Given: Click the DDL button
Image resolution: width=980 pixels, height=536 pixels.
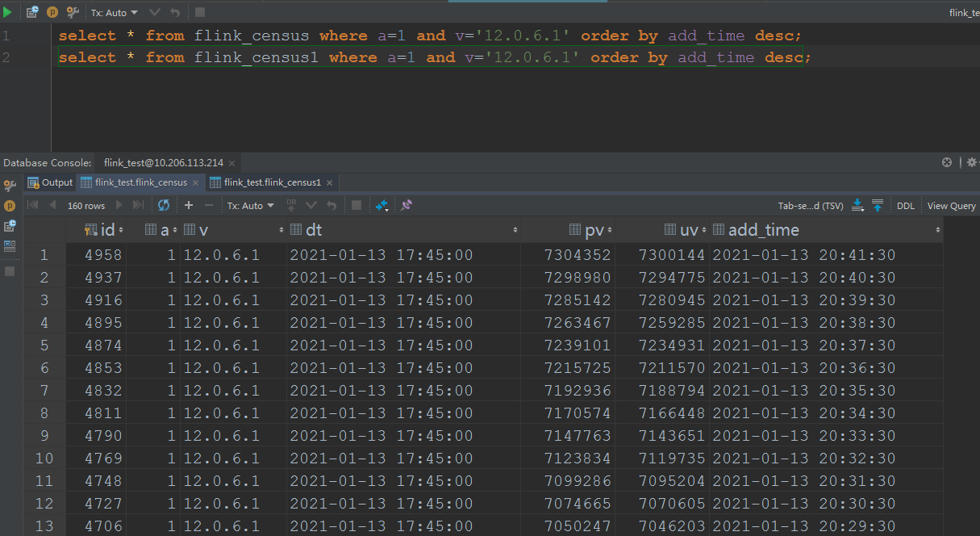Looking at the screenshot, I should click(905, 206).
